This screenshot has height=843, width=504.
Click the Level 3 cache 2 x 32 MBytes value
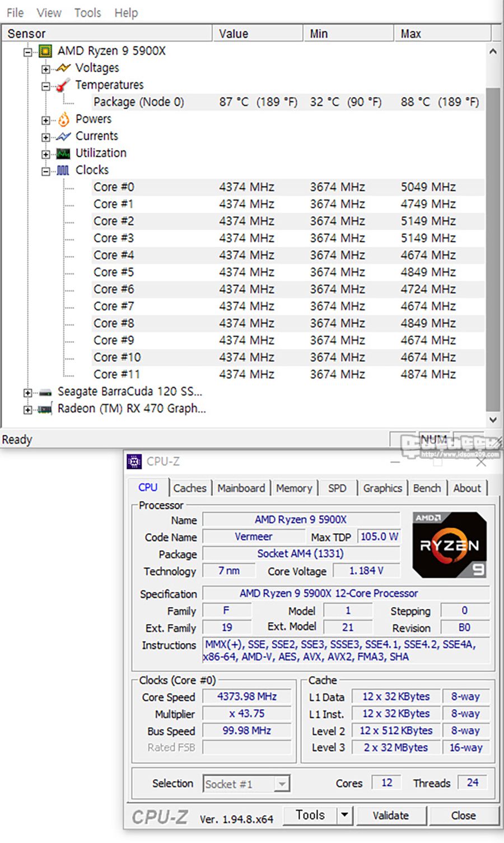click(396, 748)
